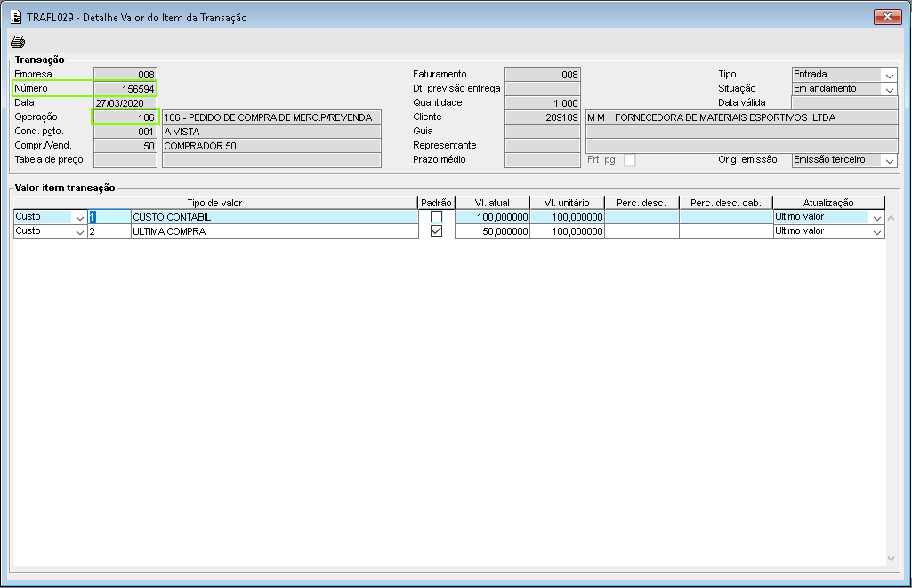Click the Faturamento field 008
Image resolution: width=912 pixels, height=588 pixels.
pyautogui.click(x=542, y=75)
